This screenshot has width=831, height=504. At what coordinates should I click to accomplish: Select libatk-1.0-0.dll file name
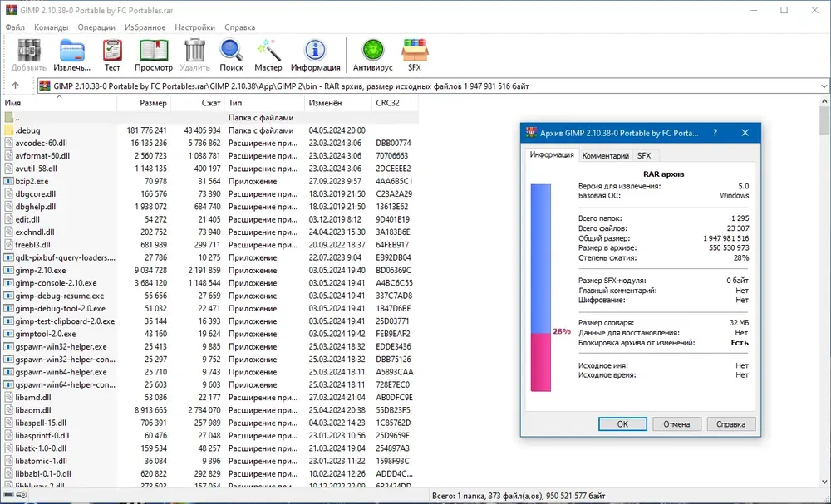click(41, 448)
